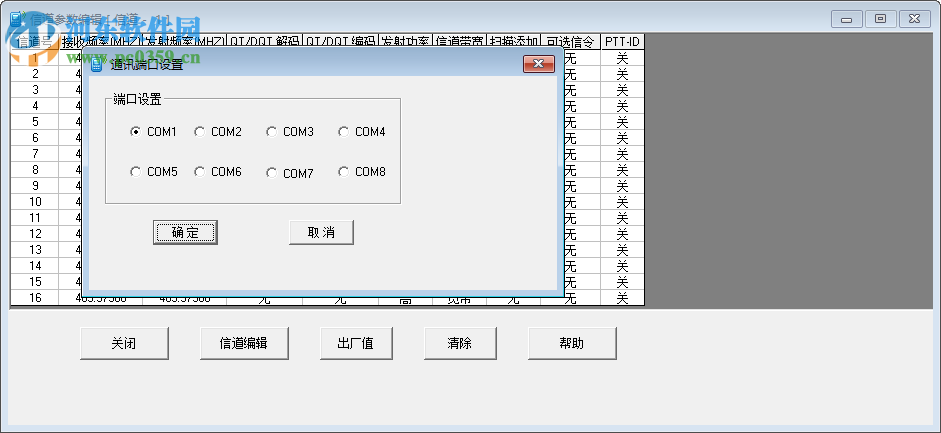
Task: Click PTT-ID 关 cell for channel 6
Action: tap(622, 138)
